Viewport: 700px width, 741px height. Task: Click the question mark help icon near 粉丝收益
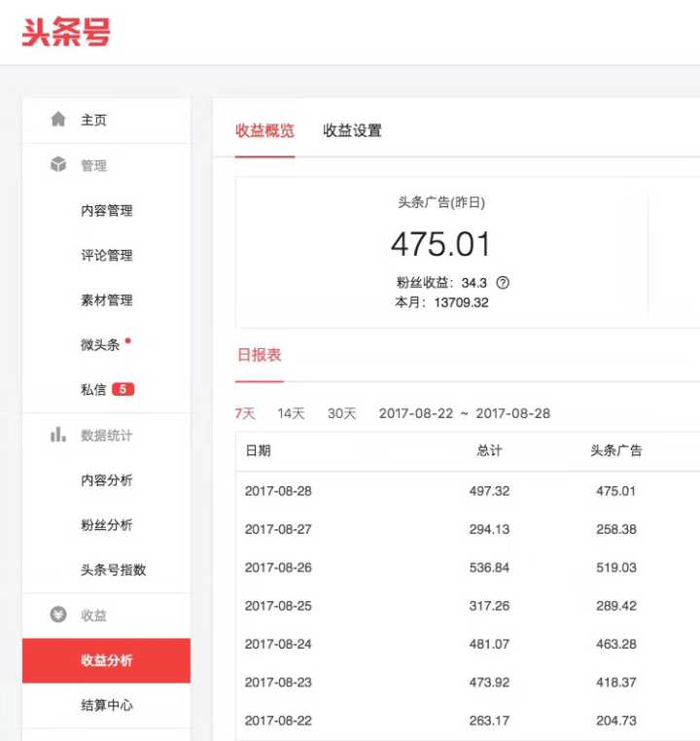tap(503, 283)
